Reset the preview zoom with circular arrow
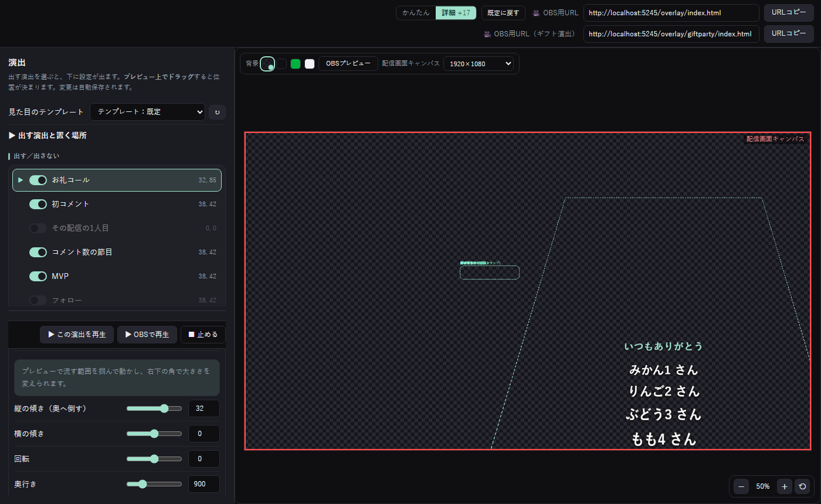The image size is (821, 504). pyautogui.click(x=802, y=486)
